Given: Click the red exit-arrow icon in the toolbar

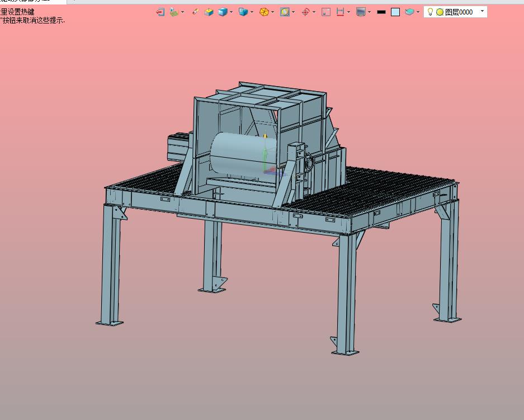Looking at the screenshot, I should coord(160,12).
